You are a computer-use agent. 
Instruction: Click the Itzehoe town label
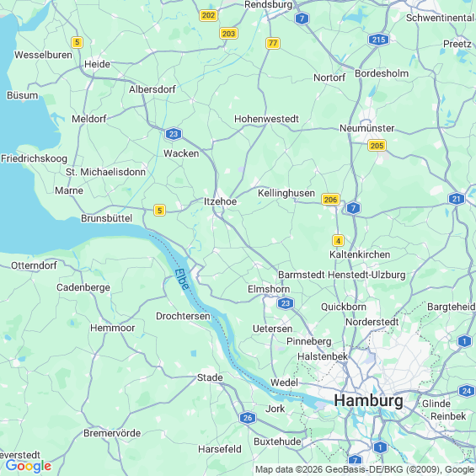(220, 201)
